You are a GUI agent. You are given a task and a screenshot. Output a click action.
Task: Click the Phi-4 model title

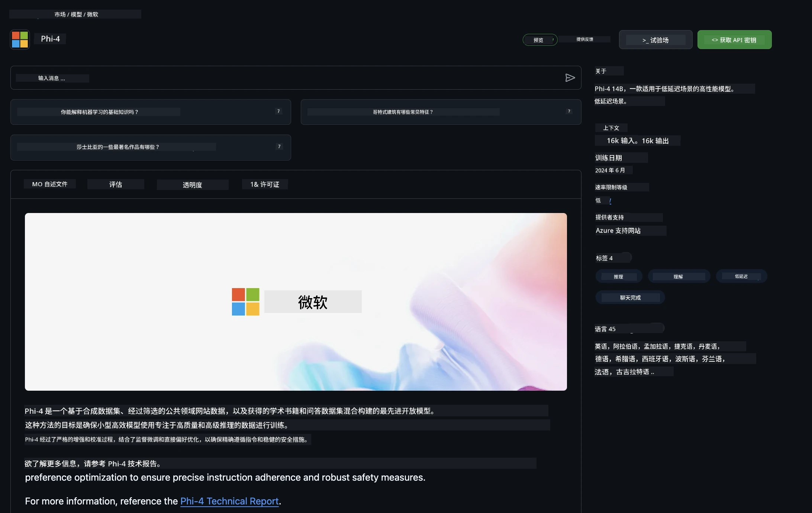(x=50, y=39)
